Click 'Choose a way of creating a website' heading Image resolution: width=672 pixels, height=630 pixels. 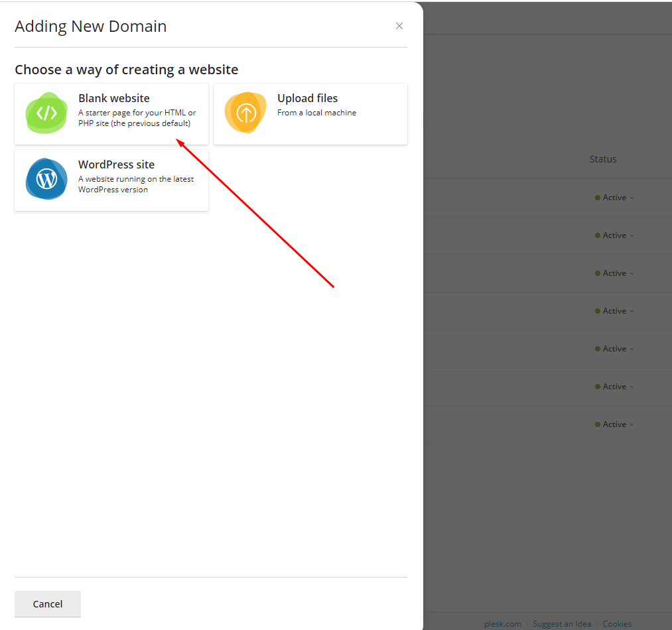coord(127,70)
